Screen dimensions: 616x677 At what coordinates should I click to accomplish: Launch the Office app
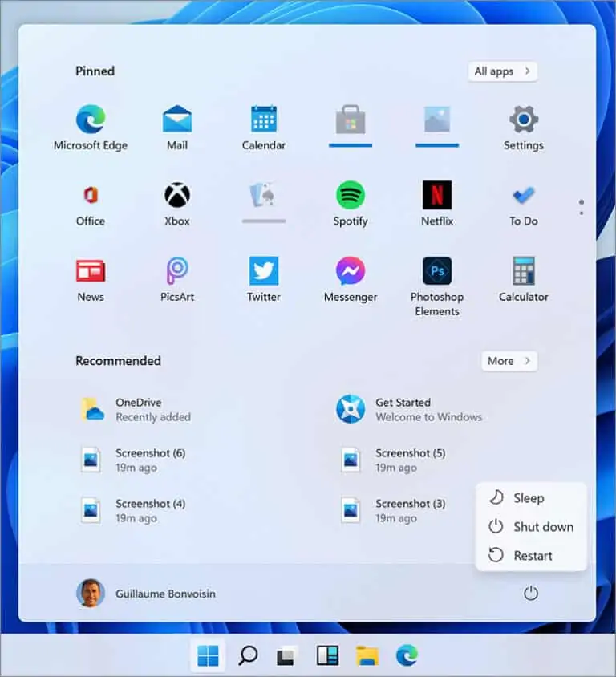point(91,203)
